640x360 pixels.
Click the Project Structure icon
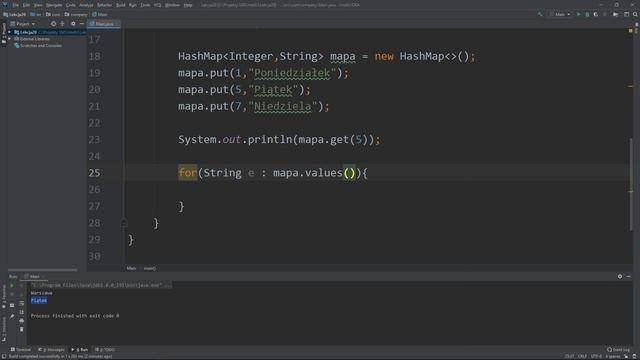[616, 14]
